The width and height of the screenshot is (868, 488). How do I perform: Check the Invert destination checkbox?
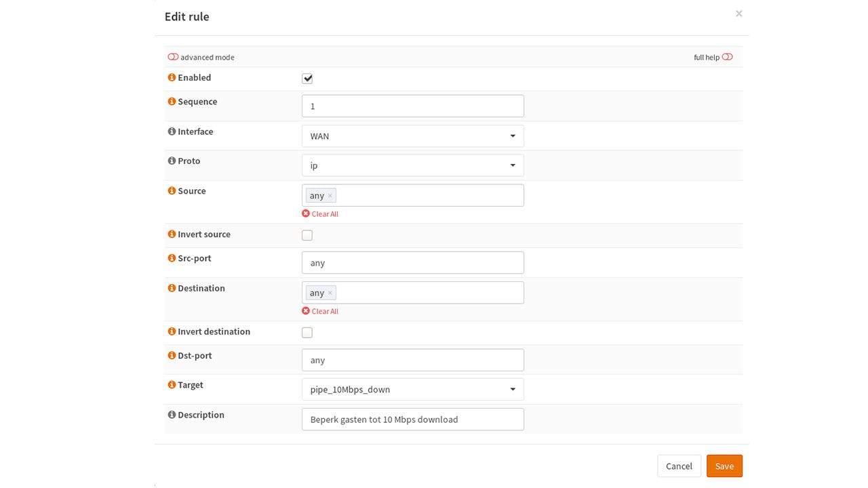(307, 333)
